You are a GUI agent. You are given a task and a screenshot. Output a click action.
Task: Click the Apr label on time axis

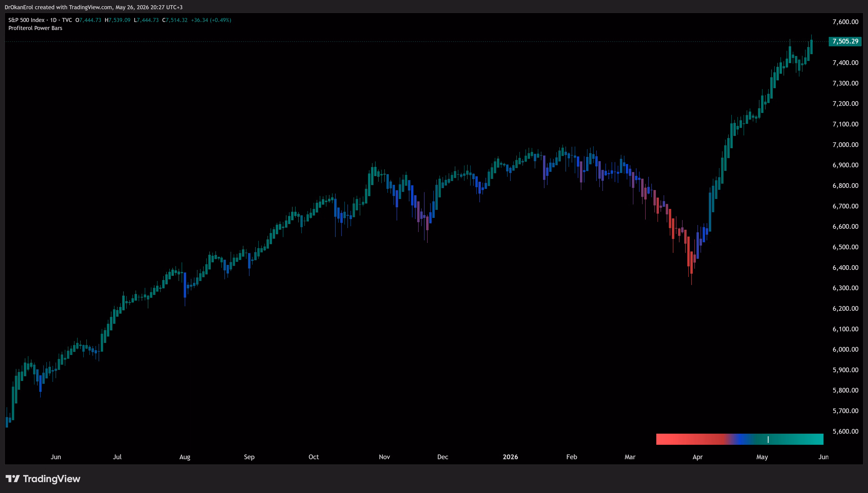697,457
